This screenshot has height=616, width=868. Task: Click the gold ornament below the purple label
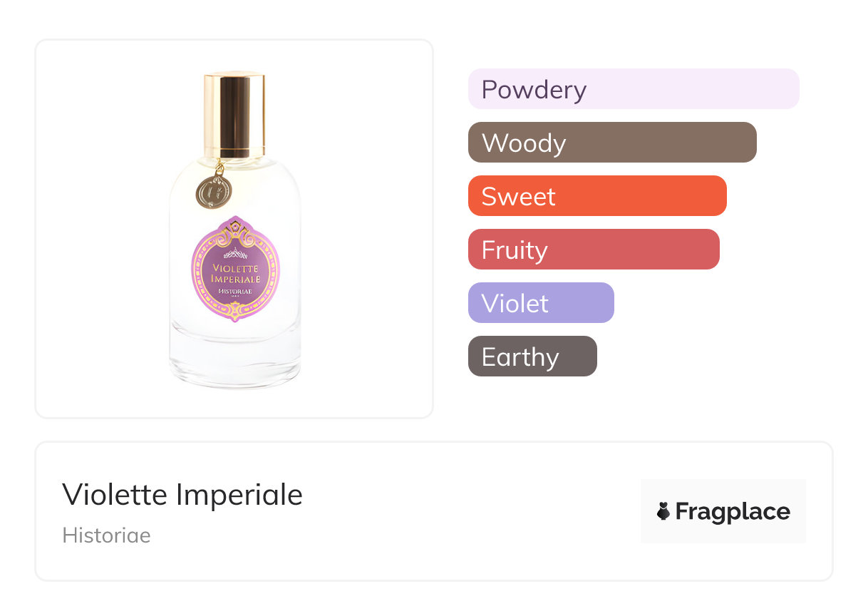click(235, 311)
